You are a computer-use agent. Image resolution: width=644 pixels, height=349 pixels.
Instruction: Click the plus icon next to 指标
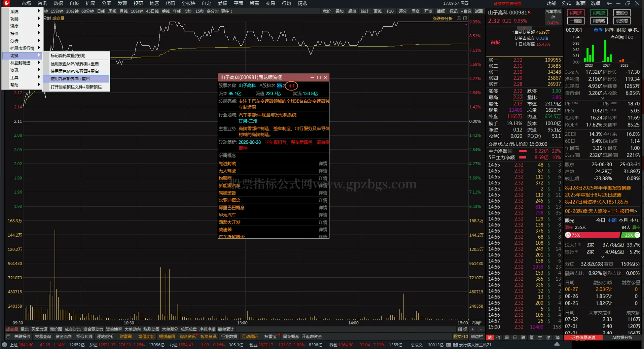coord(473,329)
